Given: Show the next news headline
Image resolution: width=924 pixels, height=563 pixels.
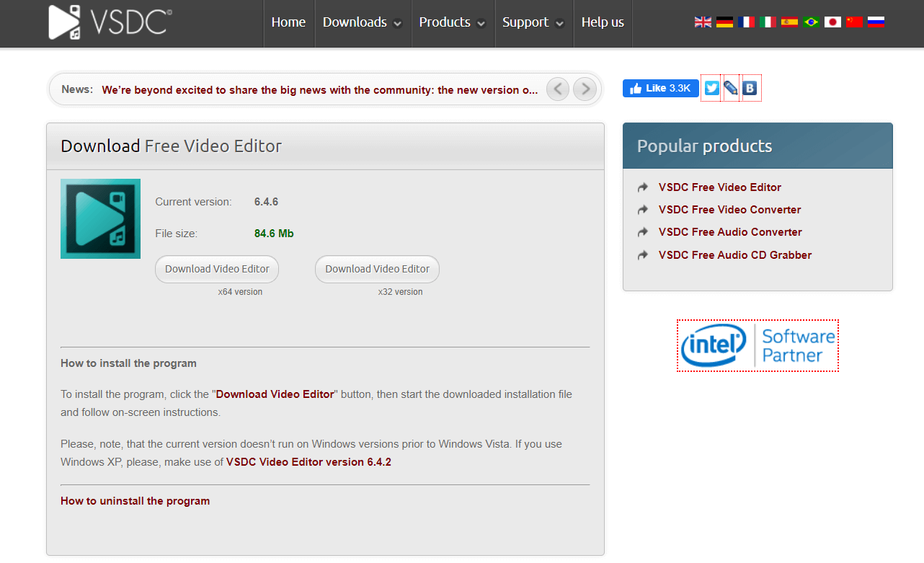Looking at the screenshot, I should [585, 89].
